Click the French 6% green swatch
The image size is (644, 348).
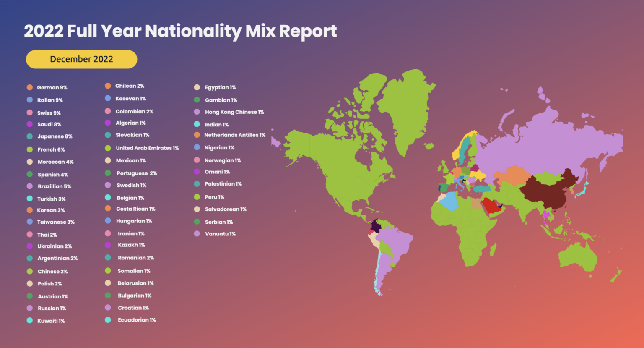pyautogui.click(x=30, y=149)
